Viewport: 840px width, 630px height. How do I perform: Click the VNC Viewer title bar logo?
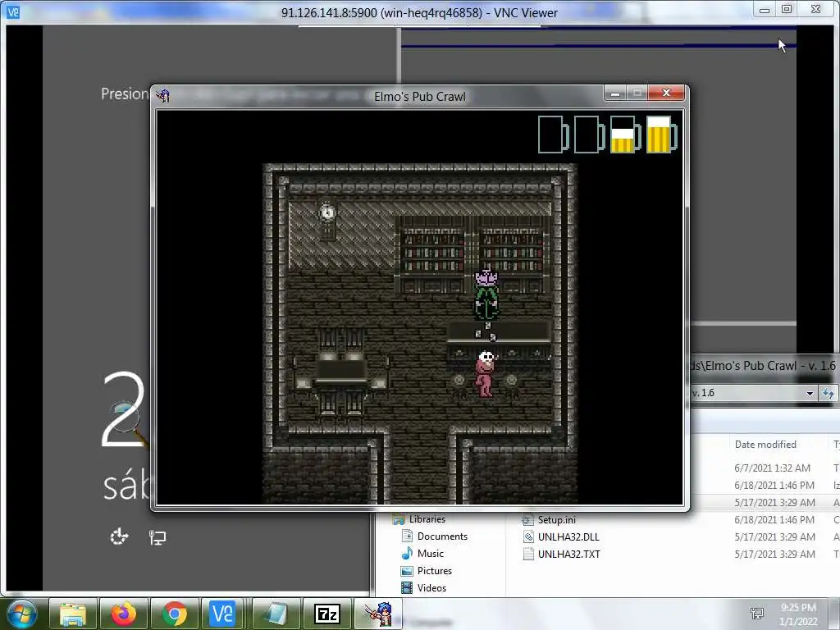click(x=13, y=11)
